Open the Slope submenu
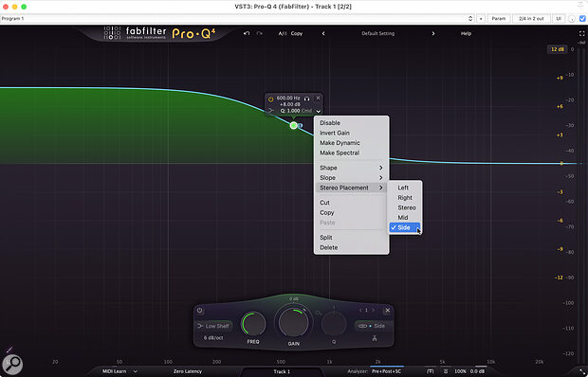Screen dimensions: 588x377 351,178
